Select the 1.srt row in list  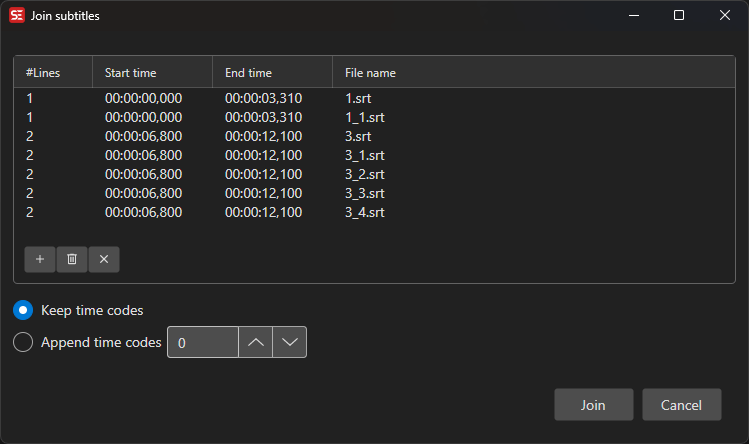pos(358,98)
